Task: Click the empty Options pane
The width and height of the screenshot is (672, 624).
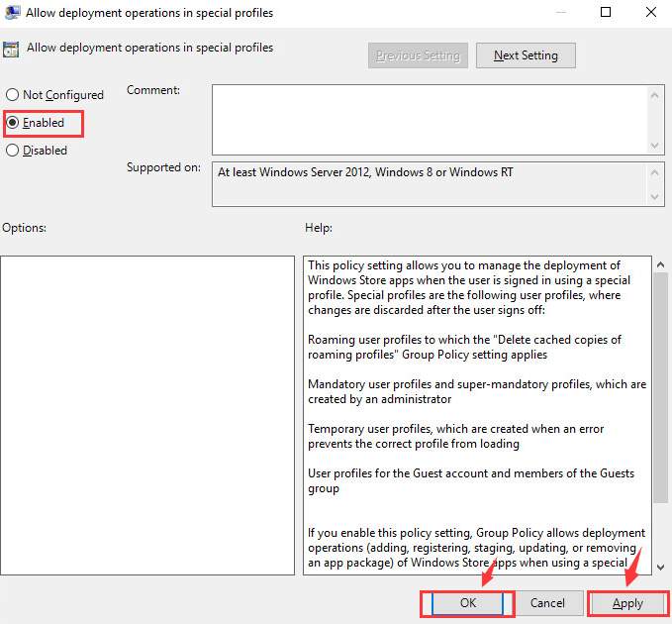Action: click(147, 416)
